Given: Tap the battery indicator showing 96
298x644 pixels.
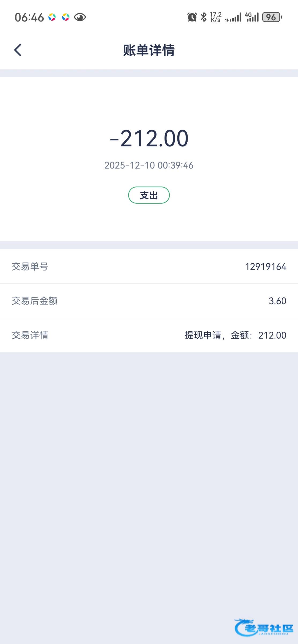Looking at the screenshot, I should point(272,17).
